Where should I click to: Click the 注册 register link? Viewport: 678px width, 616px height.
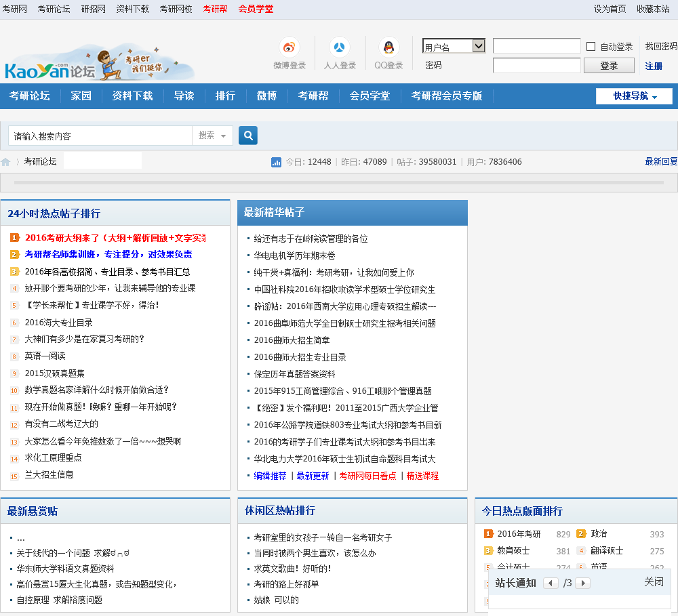pyautogui.click(x=654, y=66)
